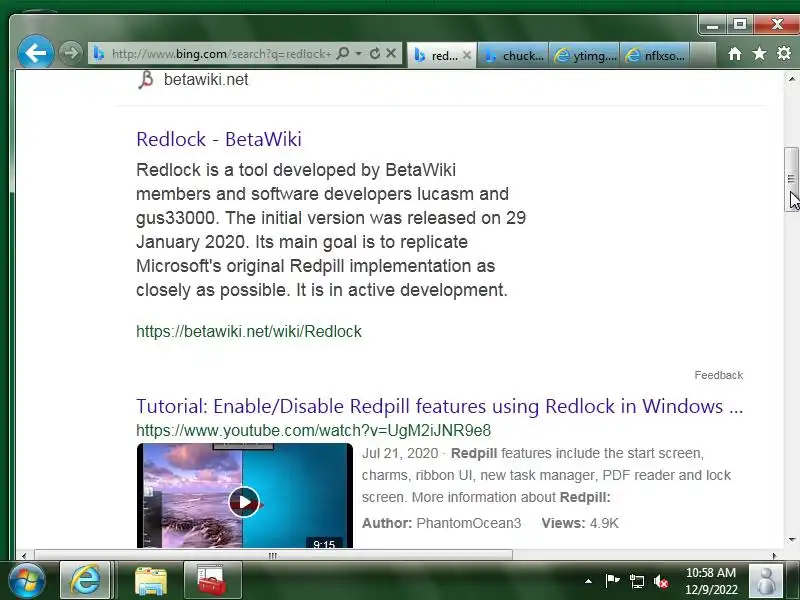Click the horizontal scrollbar right arrow
Image resolution: width=800 pixels, height=600 pixels.
(x=774, y=555)
